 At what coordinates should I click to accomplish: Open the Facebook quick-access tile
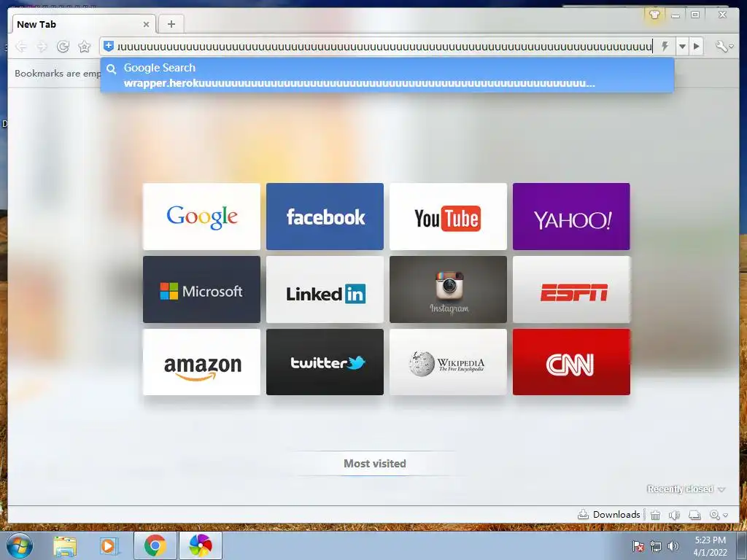325,216
